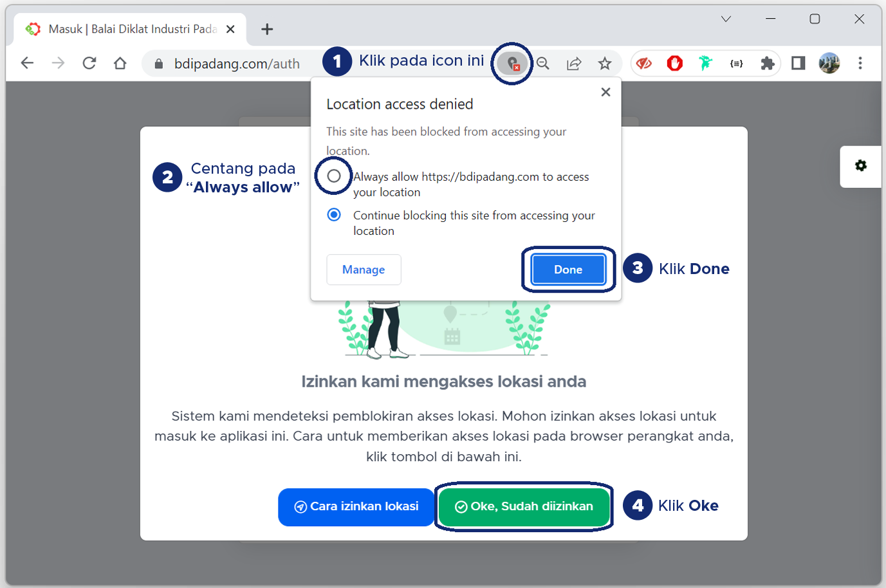Reload the current page
The image size is (886, 588).
pos(89,63)
